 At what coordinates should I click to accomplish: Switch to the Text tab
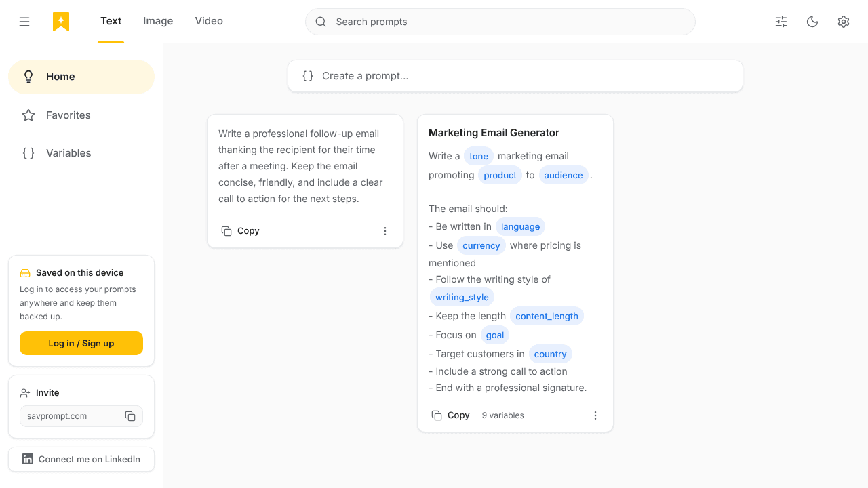[x=111, y=21]
